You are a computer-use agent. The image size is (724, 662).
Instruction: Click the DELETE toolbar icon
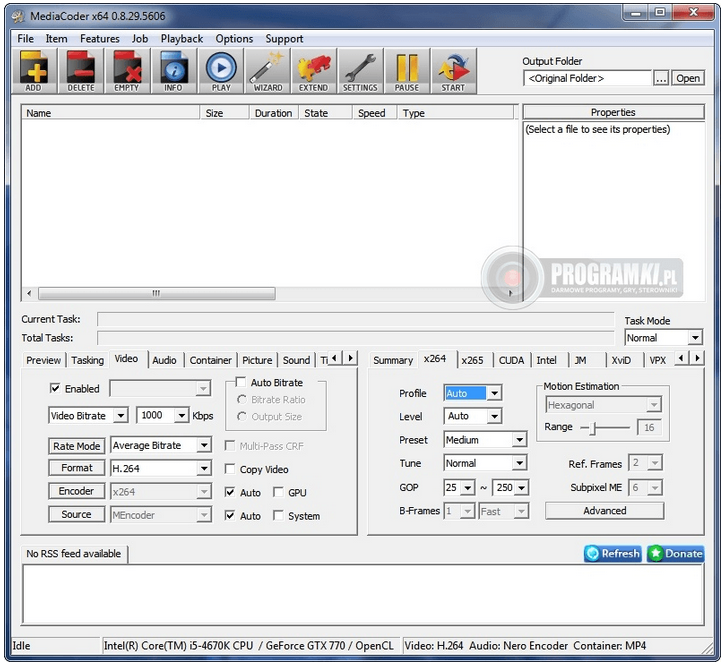pyautogui.click(x=81, y=71)
